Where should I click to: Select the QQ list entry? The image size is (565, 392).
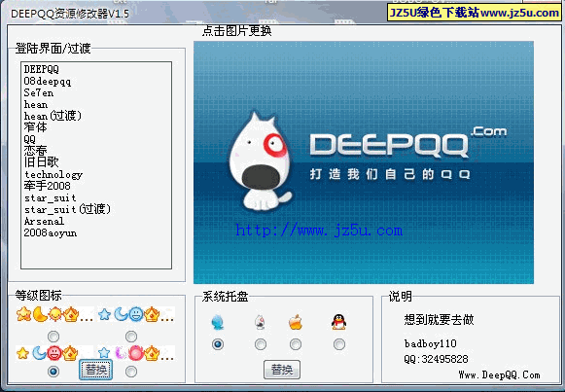pyautogui.click(x=30, y=139)
